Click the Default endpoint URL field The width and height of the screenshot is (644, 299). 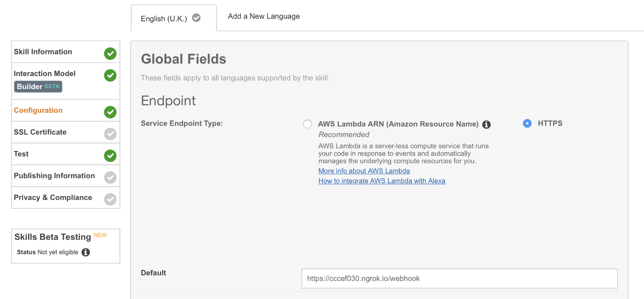click(x=459, y=278)
